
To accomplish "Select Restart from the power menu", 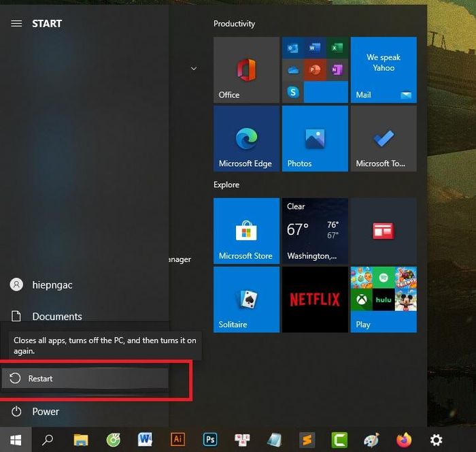I will [x=85, y=378].
